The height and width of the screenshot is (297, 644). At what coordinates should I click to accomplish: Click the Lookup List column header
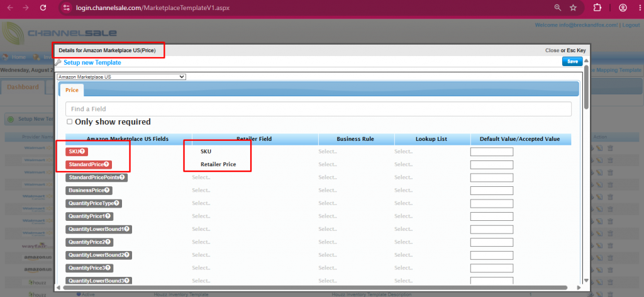point(431,139)
